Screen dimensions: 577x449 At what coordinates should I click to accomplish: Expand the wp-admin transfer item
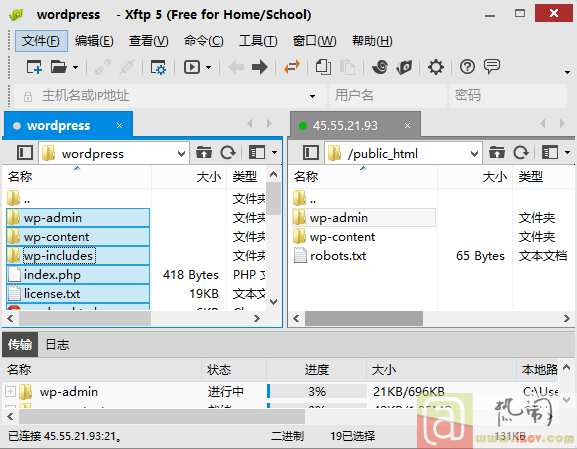coord(10,392)
